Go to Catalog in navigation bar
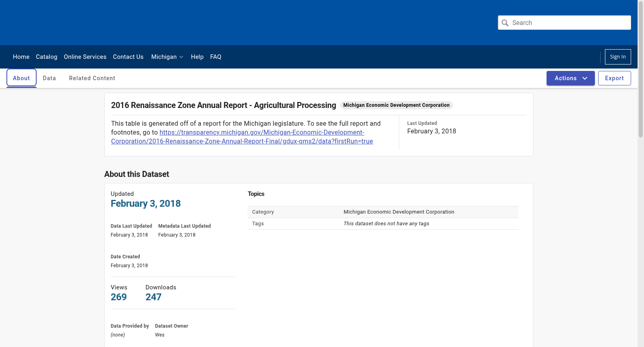 click(x=47, y=57)
